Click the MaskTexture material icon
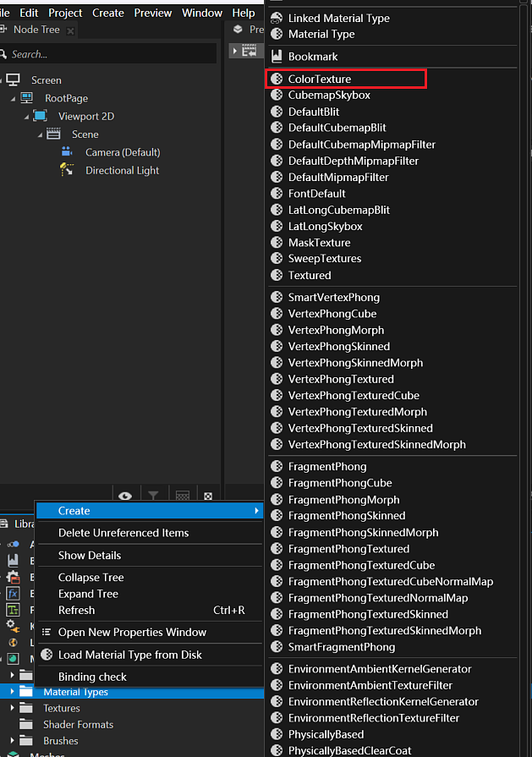532x757 pixels. click(x=277, y=243)
